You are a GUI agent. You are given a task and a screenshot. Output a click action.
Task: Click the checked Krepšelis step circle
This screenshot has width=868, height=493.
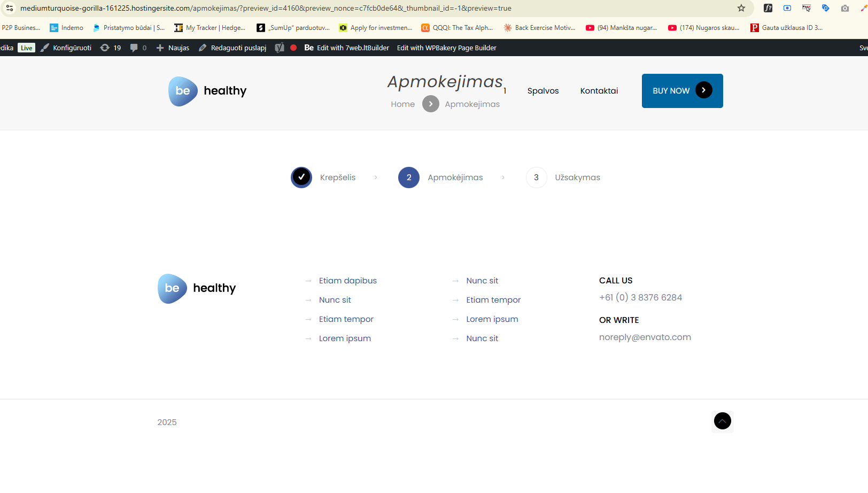click(x=301, y=178)
